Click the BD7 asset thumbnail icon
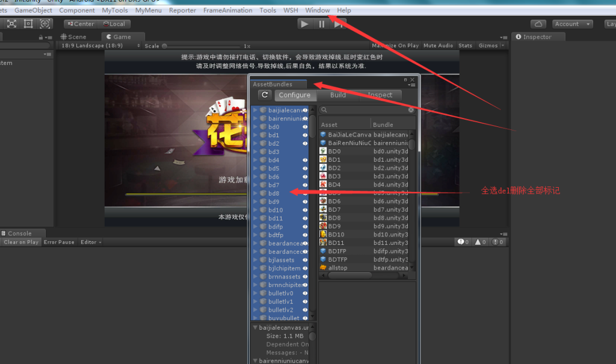This screenshot has width=616, height=364. (x=323, y=209)
